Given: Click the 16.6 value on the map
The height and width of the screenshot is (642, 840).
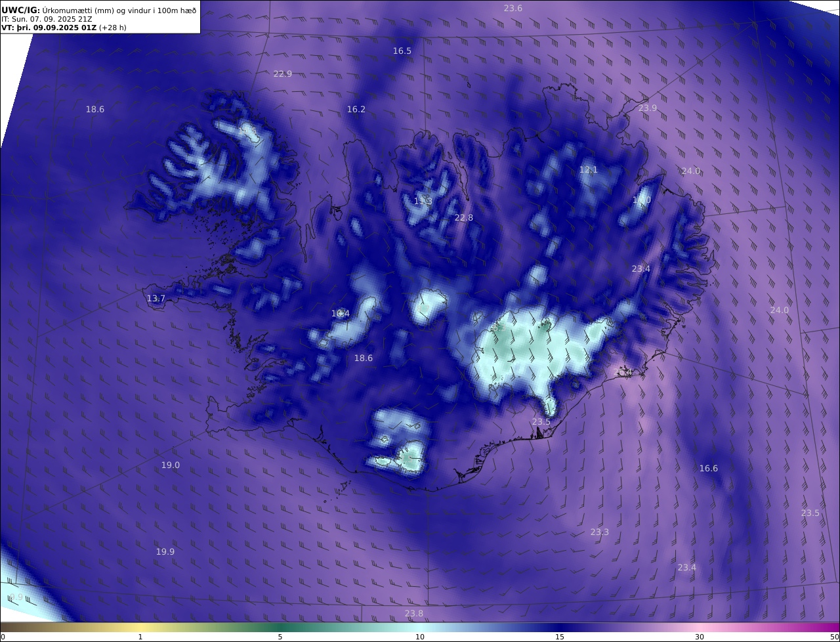Looking at the screenshot, I should pos(709,469).
